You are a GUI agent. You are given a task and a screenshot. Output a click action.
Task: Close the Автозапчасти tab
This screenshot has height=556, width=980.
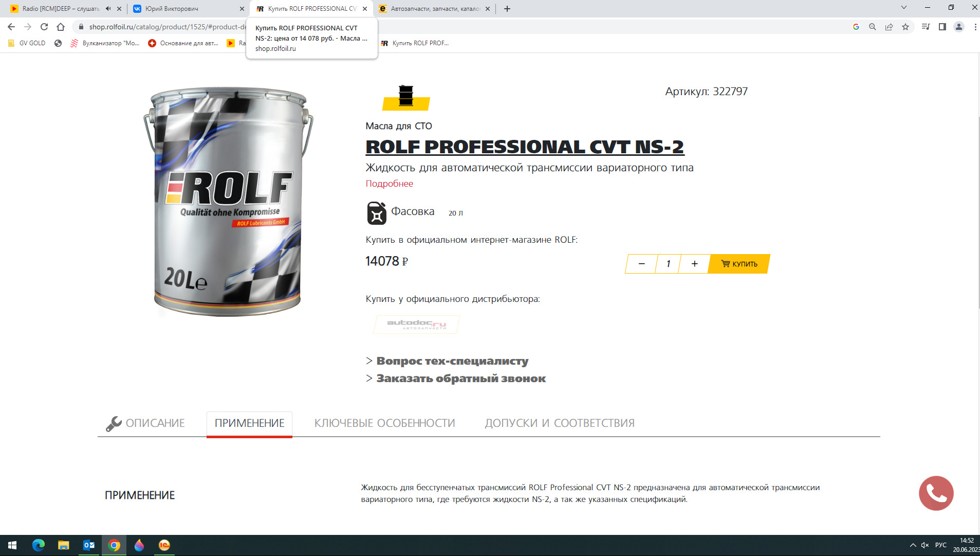tap(488, 9)
